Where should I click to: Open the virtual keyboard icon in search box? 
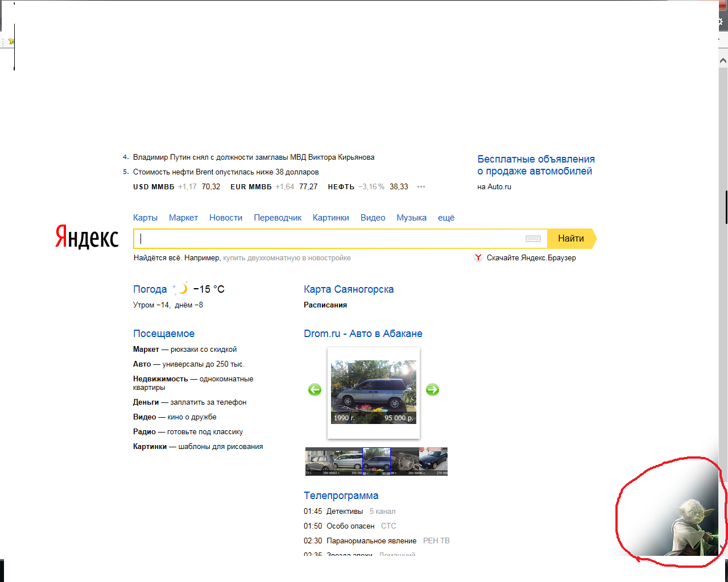coord(533,239)
